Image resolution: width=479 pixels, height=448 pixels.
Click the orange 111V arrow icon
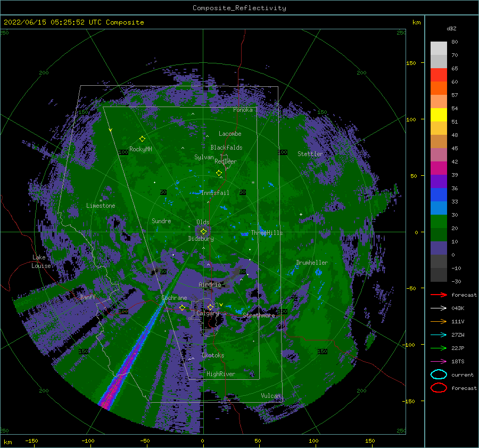(x=439, y=321)
